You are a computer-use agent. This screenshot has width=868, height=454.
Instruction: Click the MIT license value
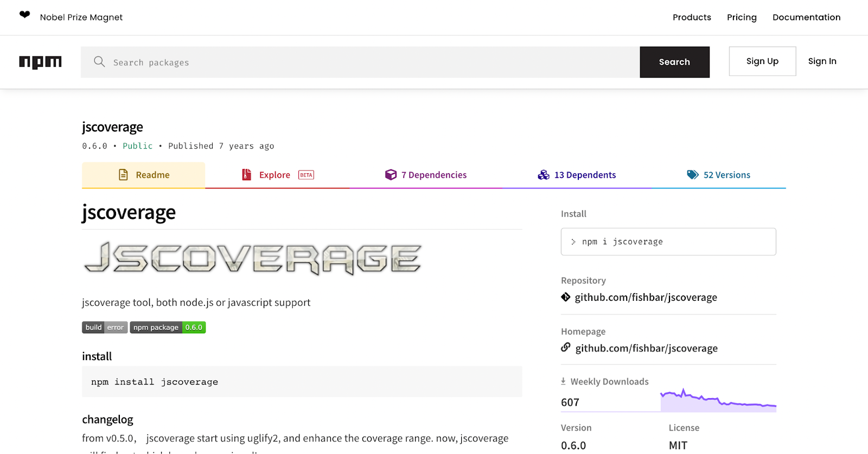pos(678,445)
